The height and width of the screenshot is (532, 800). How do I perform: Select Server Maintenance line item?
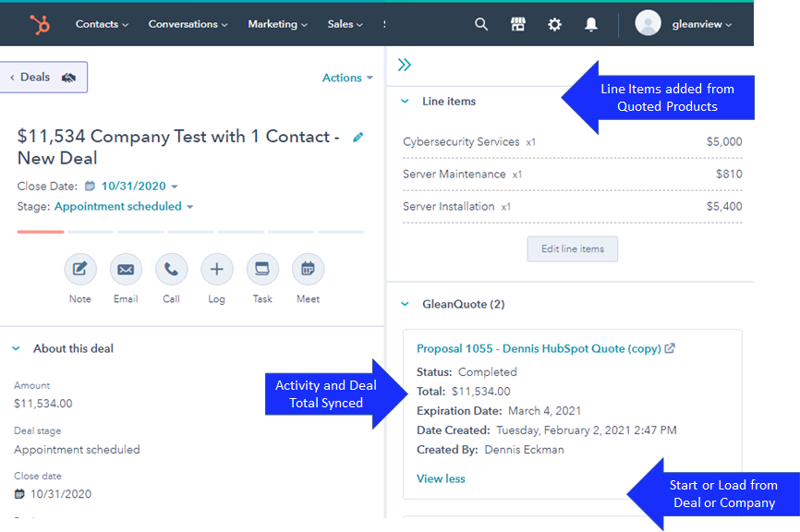point(455,174)
